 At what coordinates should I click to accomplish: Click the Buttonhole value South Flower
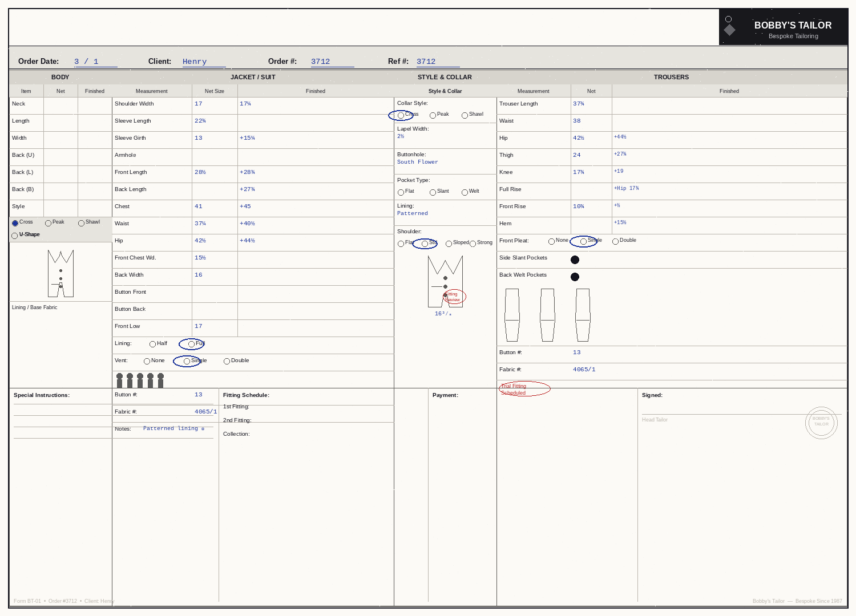[418, 162]
